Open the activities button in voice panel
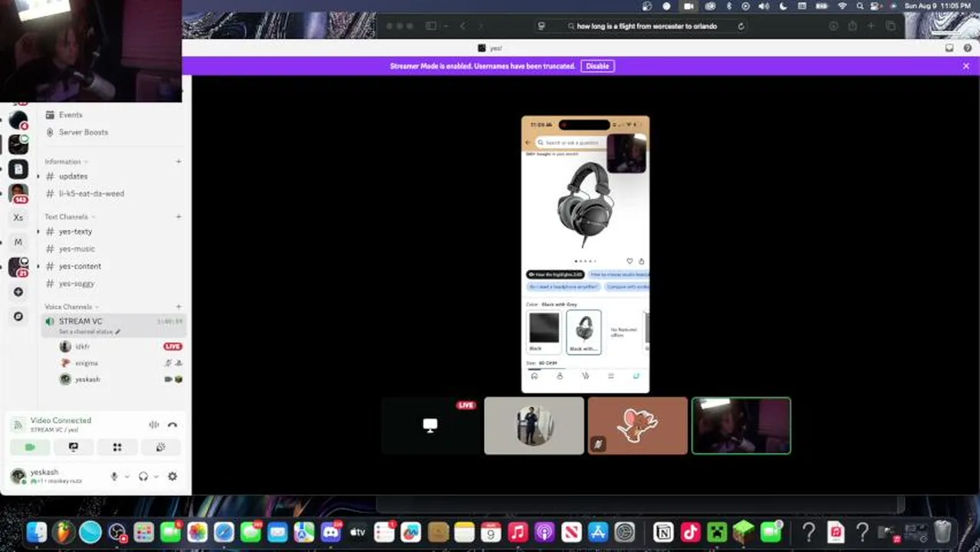Viewport: 980px width, 552px height. pos(117,447)
